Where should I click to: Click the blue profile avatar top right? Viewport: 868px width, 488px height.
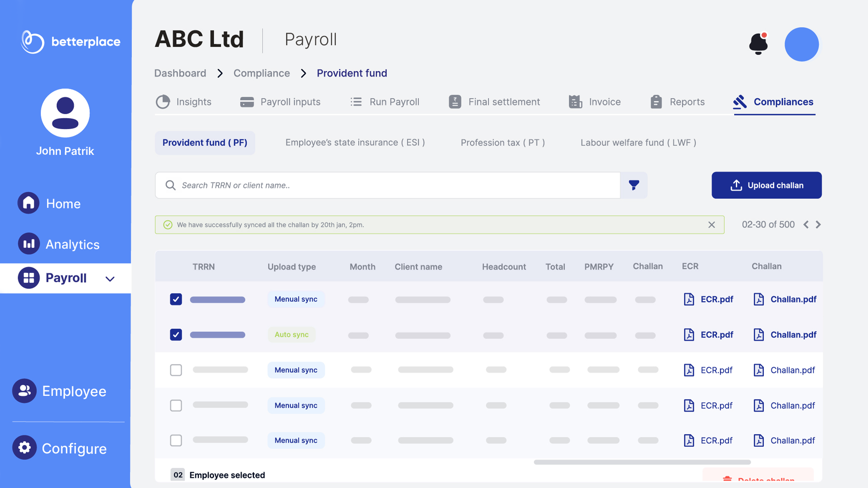(x=801, y=44)
